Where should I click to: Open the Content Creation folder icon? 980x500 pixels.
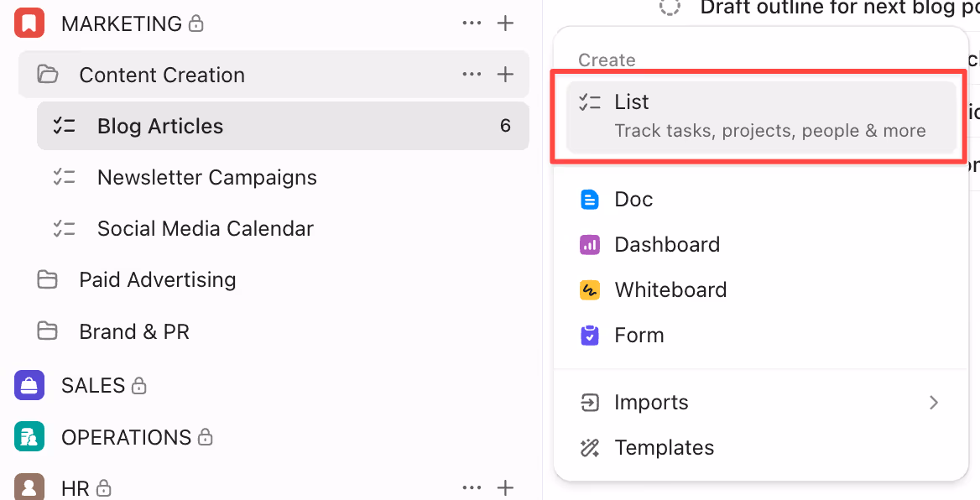point(48,74)
